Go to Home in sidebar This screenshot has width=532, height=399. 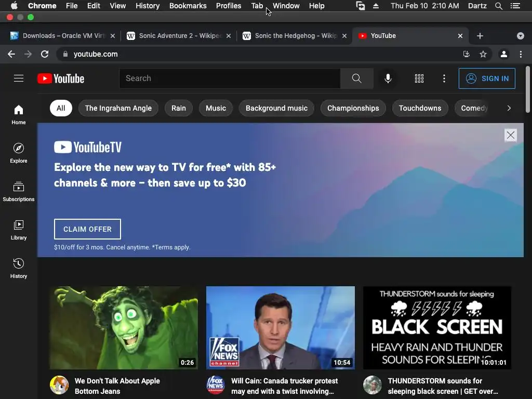coord(19,115)
